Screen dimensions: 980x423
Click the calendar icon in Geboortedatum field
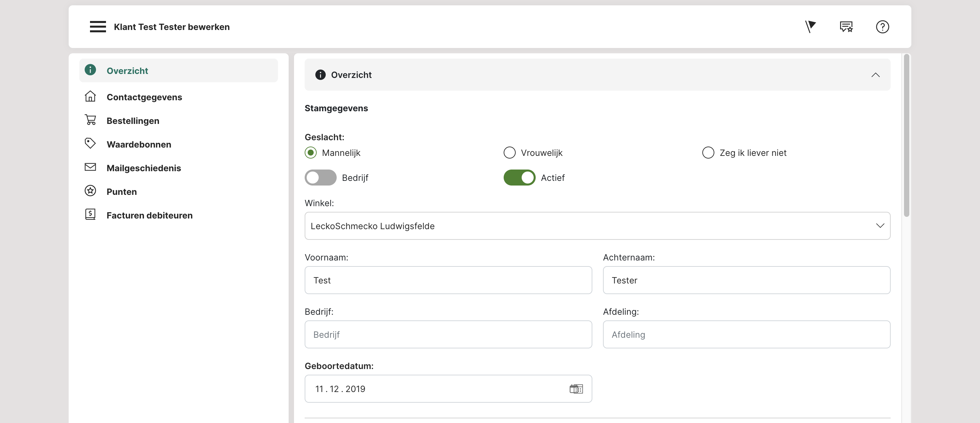(576, 389)
